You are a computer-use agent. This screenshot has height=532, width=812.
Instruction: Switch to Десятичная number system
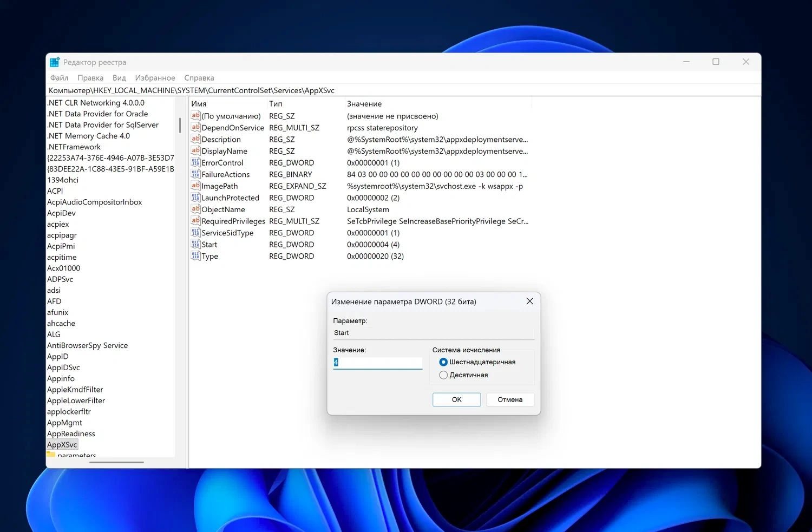443,375
